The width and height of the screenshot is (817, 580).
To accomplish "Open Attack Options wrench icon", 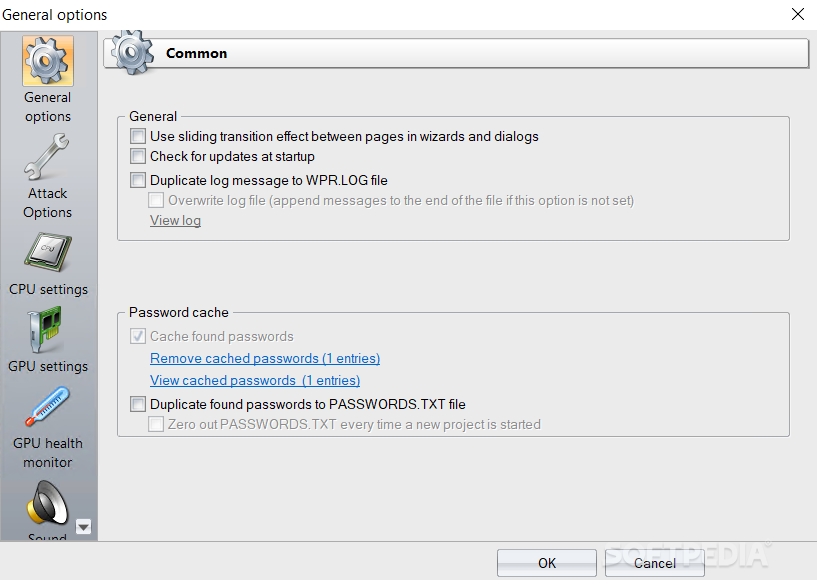I will coord(47,157).
